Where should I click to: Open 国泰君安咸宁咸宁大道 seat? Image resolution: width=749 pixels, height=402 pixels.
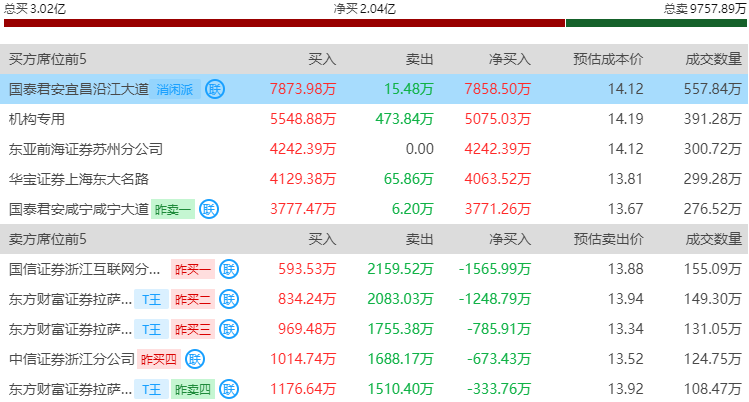(79, 209)
